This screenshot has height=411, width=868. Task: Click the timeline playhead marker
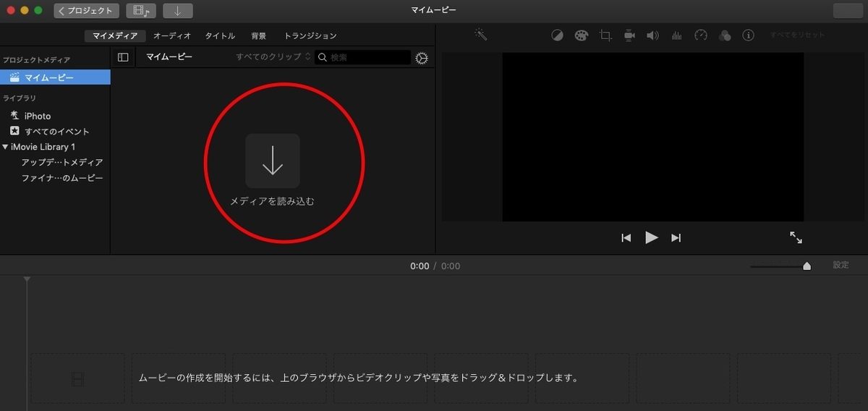pos(27,279)
